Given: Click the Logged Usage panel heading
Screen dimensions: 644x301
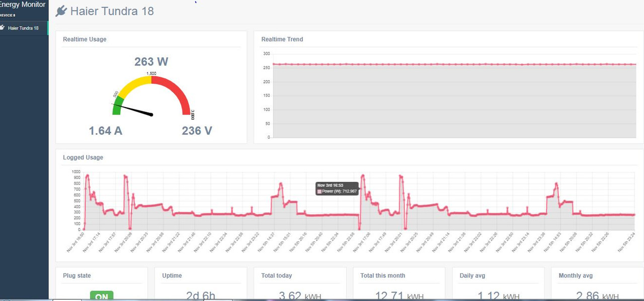Looking at the screenshot, I should [83, 157].
